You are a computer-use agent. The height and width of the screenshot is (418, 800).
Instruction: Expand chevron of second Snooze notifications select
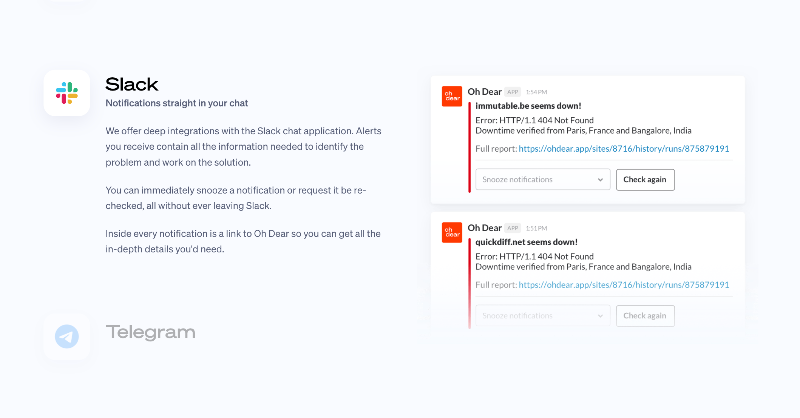click(x=600, y=316)
